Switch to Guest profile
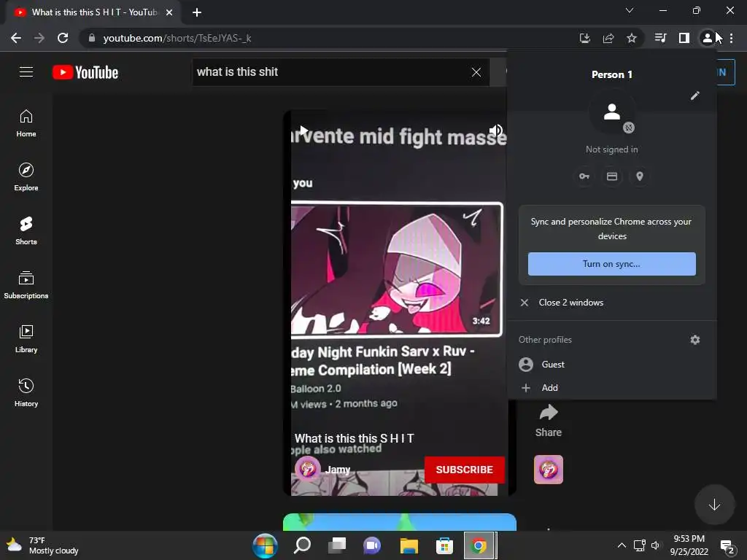The height and width of the screenshot is (560, 747). coord(612,365)
